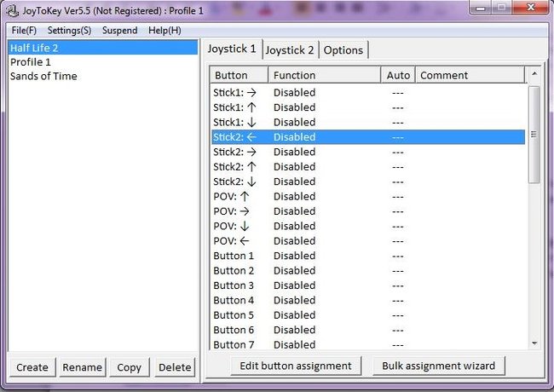Select the Stick1 up arrow row
Screen dimensions: 554x392
[368, 107]
